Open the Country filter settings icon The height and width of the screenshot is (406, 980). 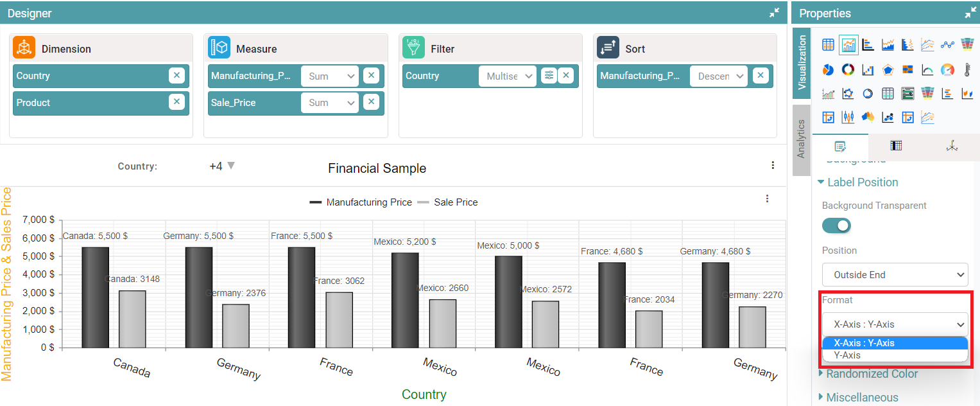(x=548, y=76)
